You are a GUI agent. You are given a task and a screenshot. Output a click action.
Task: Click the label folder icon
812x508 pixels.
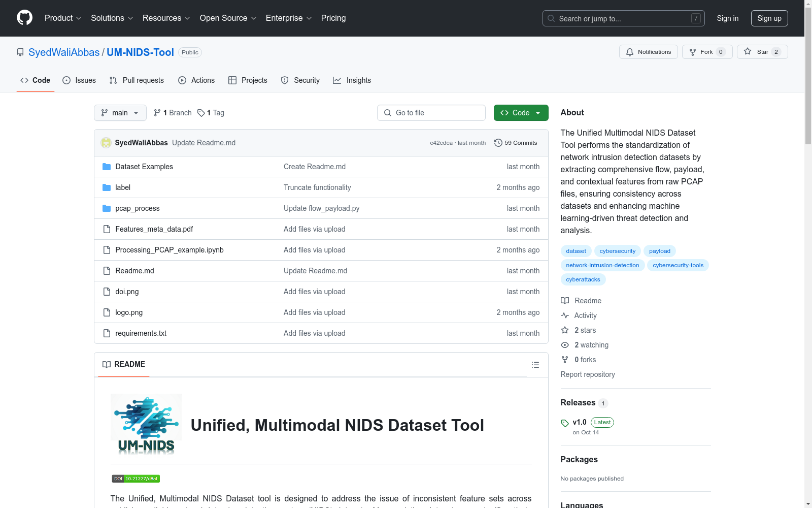(107, 187)
